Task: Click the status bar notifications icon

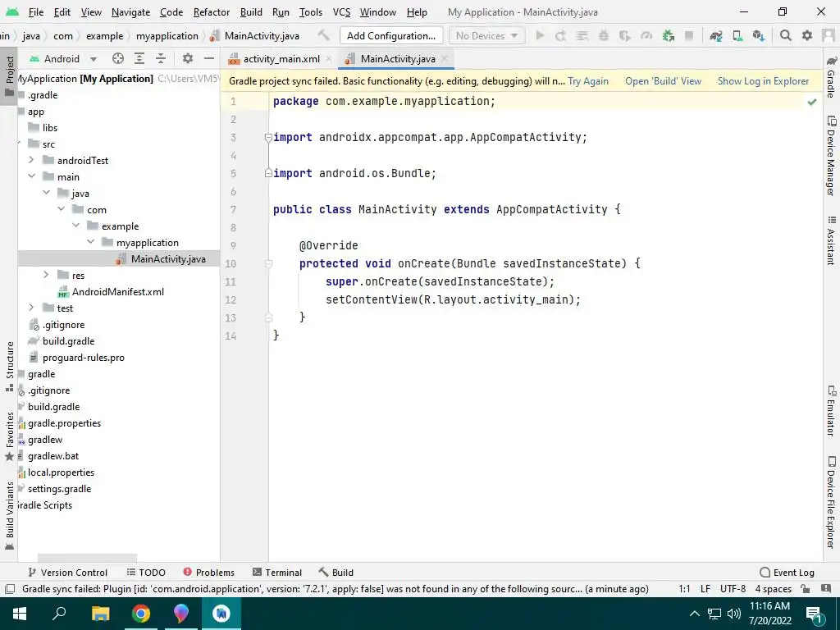Action: (826, 589)
